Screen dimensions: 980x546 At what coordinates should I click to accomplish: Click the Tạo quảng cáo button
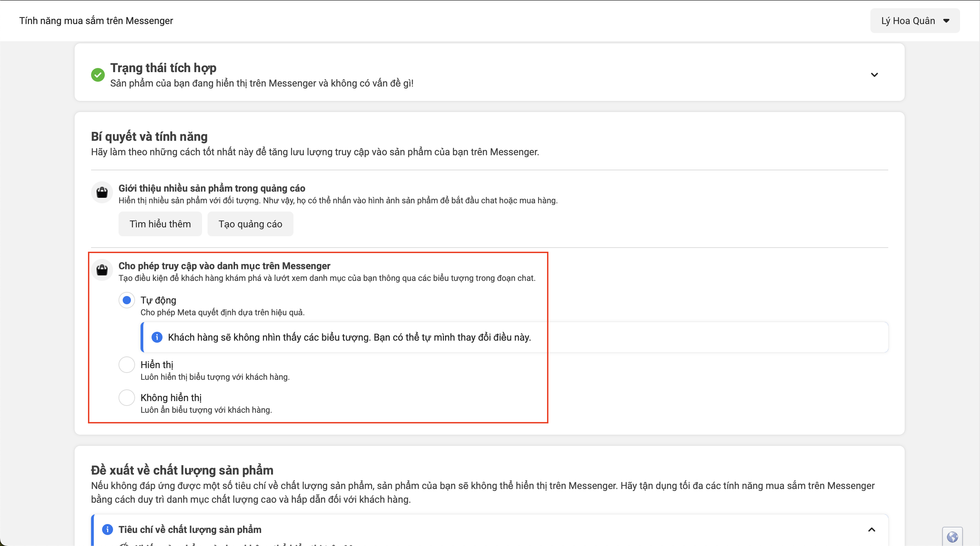250,224
